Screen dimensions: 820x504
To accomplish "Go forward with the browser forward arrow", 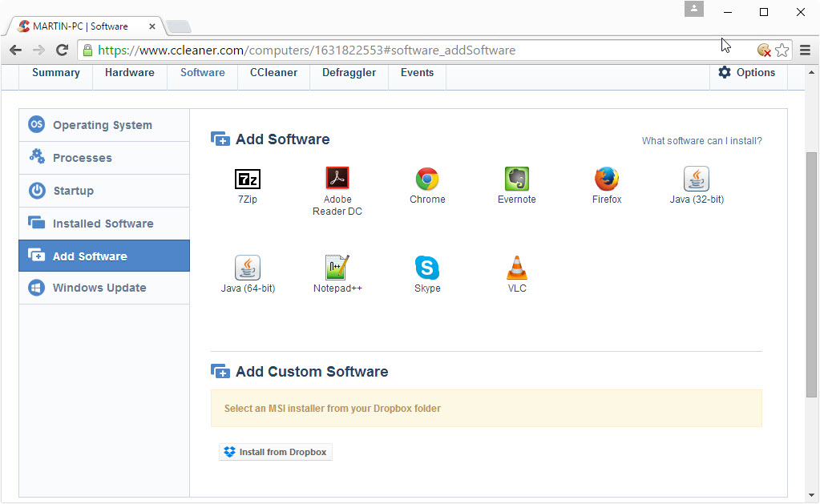I will pos(38,50).
